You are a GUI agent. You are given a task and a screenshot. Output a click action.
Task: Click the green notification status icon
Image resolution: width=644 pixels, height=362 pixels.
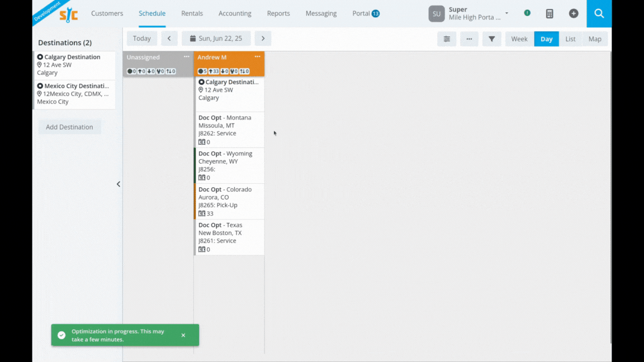527,13
